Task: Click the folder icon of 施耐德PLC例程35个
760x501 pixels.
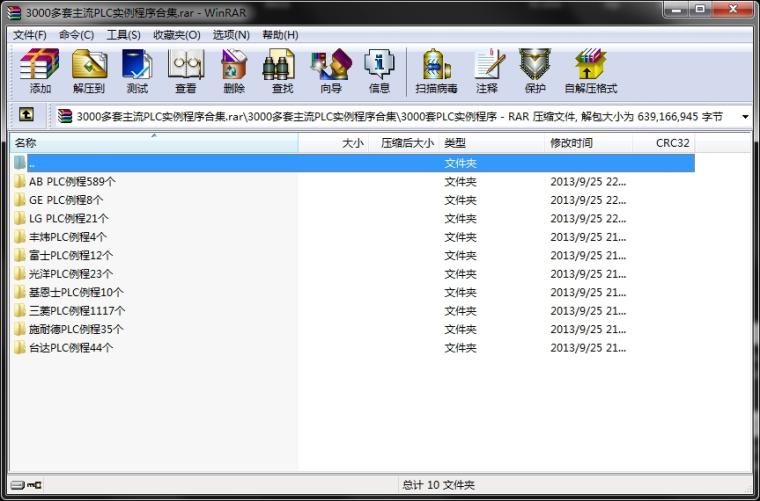Action: [20, 329]
